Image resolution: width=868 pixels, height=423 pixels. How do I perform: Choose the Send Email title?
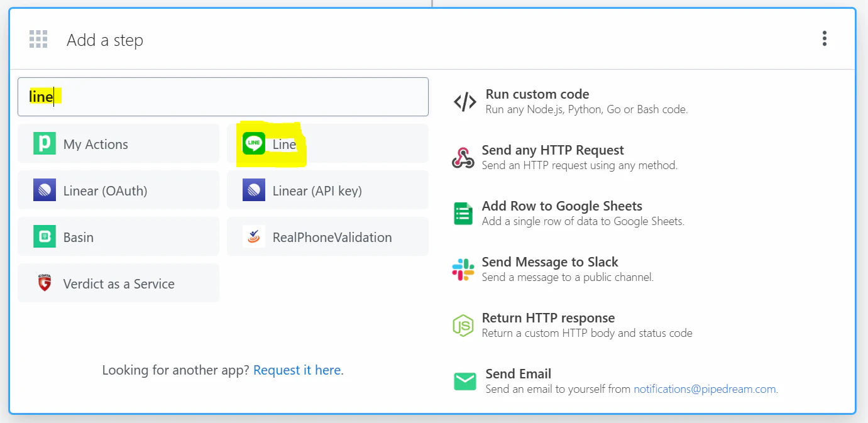[519, 374]
